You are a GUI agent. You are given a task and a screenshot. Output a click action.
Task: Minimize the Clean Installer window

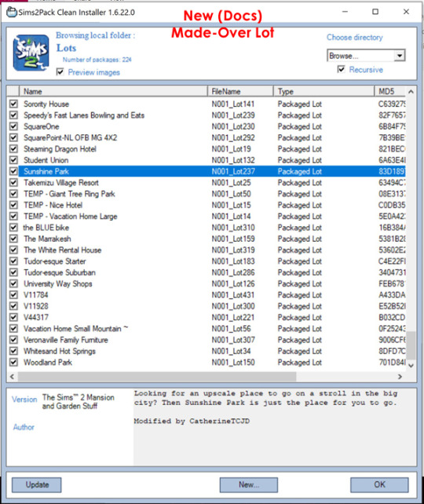point(345,12)
